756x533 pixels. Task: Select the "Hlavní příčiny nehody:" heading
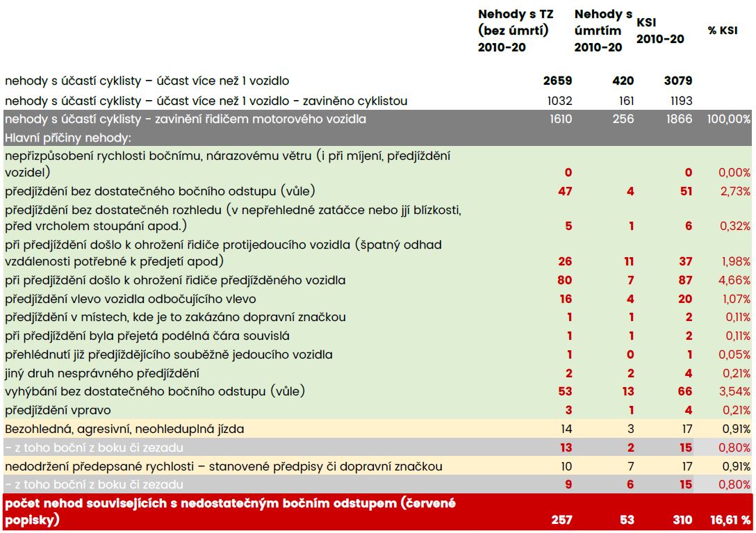tap(68, 138)
